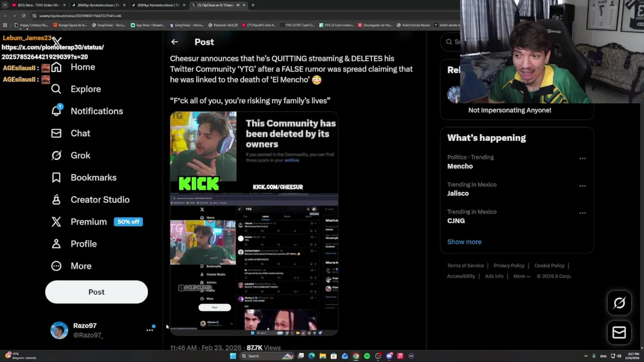Screen dimensions: 644x362
Task: Click Chrome icon in taskbar
Action: 356,356
